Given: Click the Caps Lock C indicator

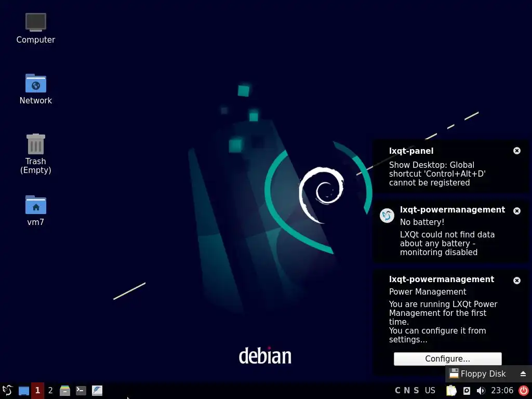Looking at the screenshot, I should point(397,391).
